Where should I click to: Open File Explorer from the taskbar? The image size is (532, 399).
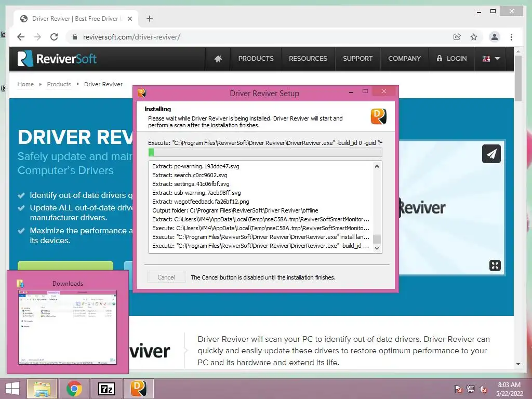pos(42,389)
